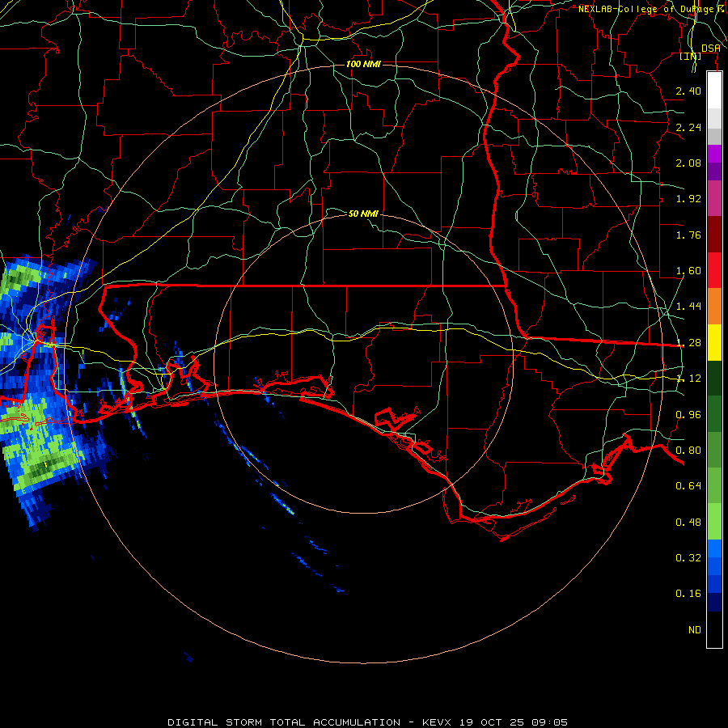This screenshot has height=728, width=728.
Task: Click the 1.12 legend value
Action: point(688,379)
